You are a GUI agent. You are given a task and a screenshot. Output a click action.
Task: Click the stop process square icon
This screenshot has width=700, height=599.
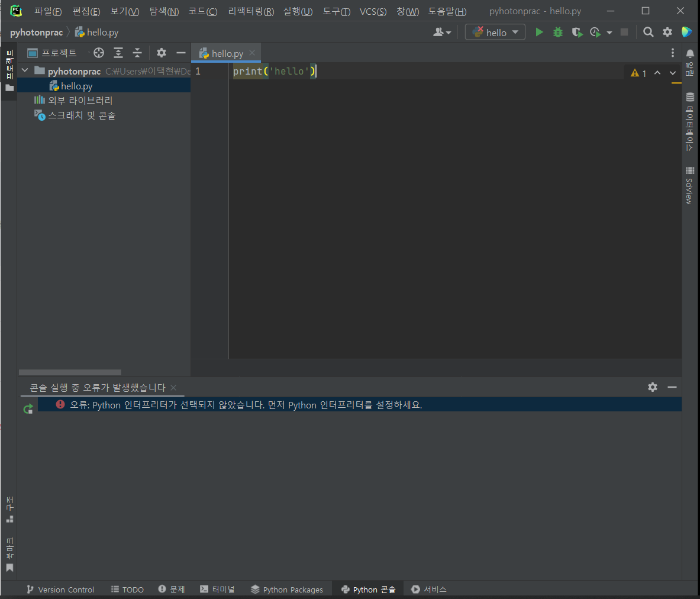624,32
